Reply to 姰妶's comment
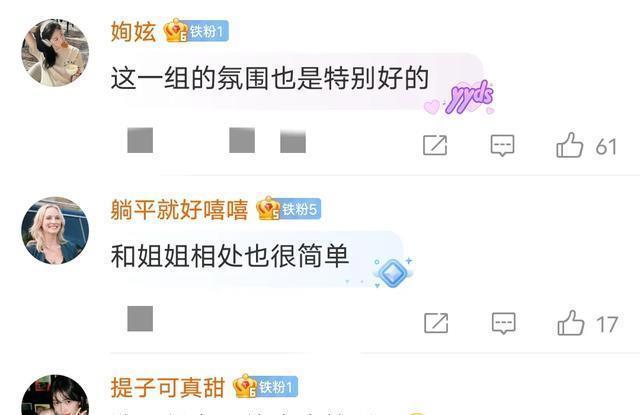 (x=502, y=146)
